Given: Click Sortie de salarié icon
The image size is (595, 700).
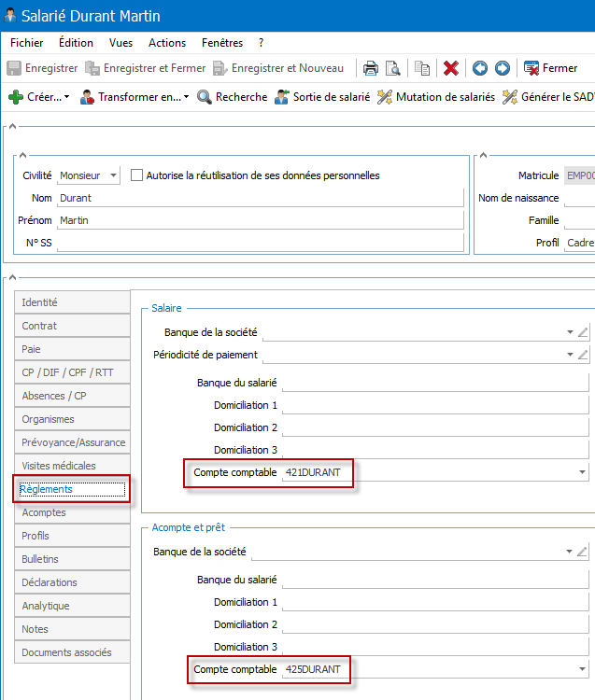Looking at the screenshot, I should pyautogui.click(x=281, y=97).
